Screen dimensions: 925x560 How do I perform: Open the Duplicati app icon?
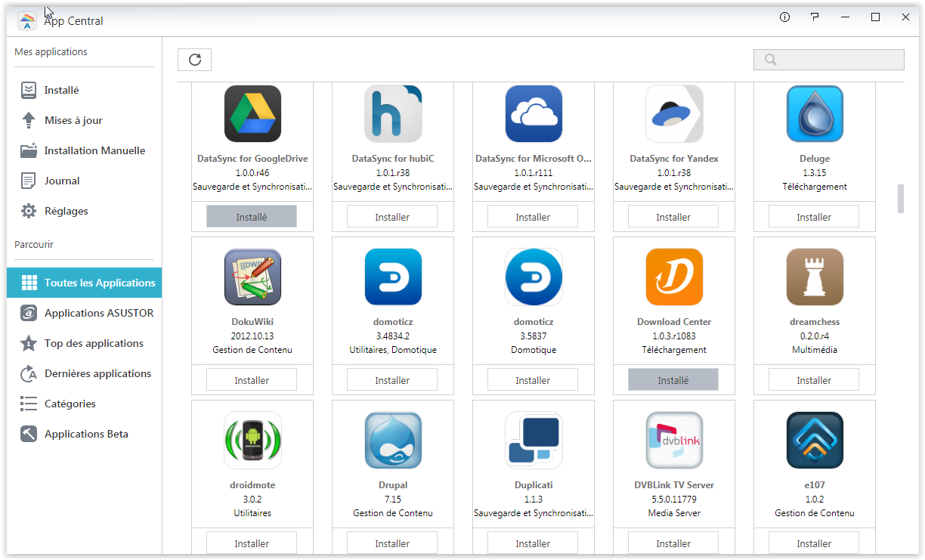tap(534, 441)
